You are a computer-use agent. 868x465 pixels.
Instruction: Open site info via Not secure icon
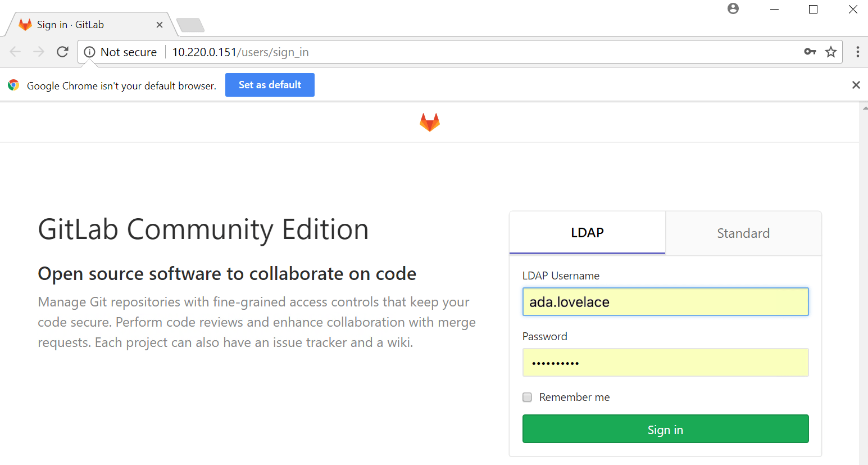[89, 52]
